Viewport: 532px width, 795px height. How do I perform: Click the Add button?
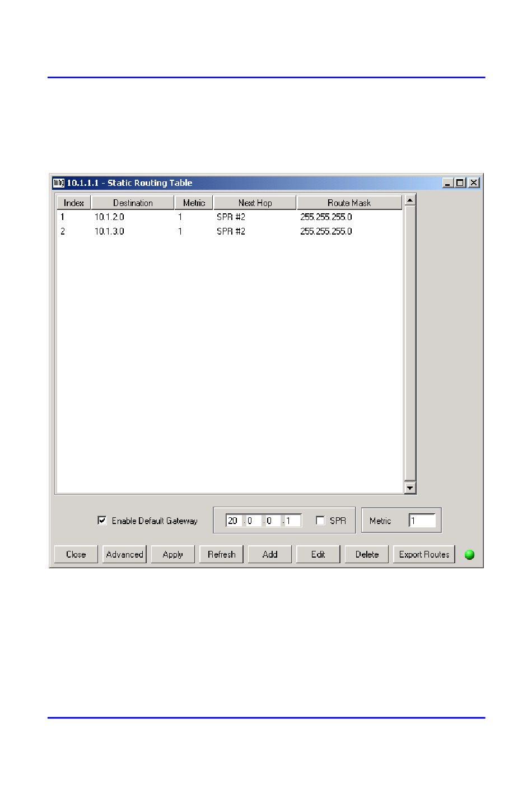[x=270, y=554]
